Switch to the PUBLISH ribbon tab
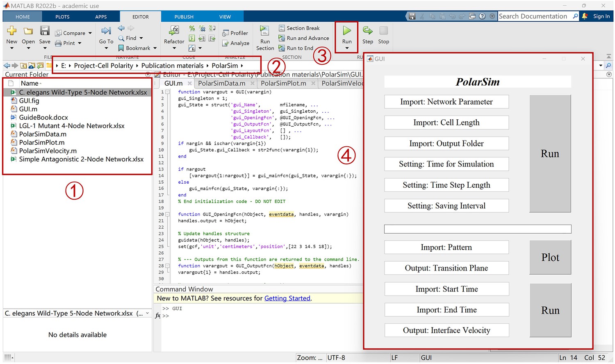615x364 pixels. coord(184,17)
